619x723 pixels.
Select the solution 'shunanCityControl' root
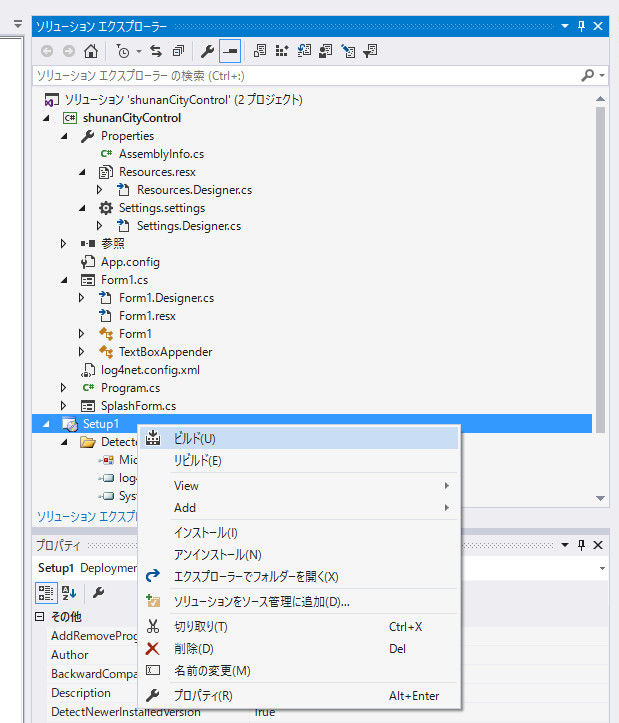(184, 100)
